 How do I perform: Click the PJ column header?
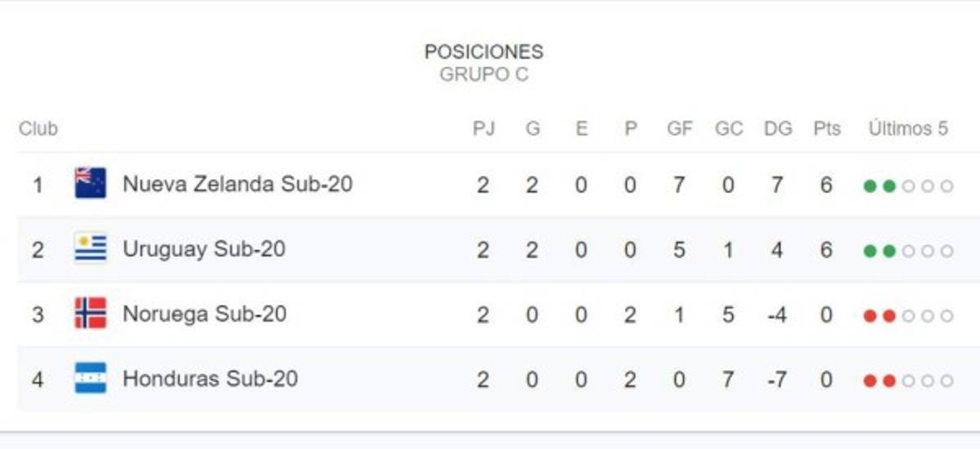tap(483, 129)
